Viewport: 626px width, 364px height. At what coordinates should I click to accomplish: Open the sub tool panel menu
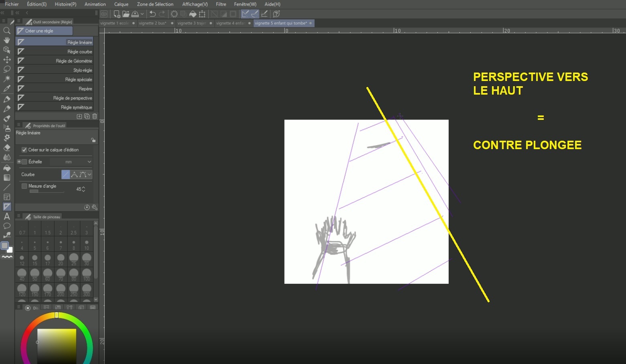click(18, 21)
